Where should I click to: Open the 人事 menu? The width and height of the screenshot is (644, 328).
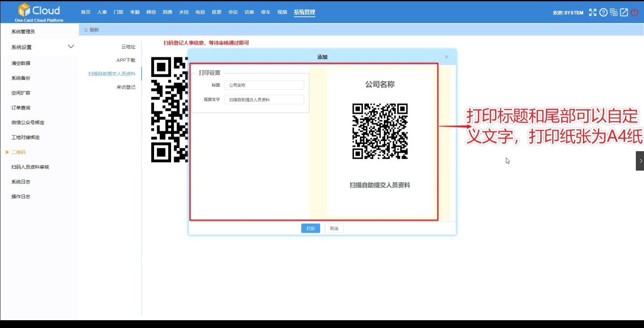pos(102,12)
